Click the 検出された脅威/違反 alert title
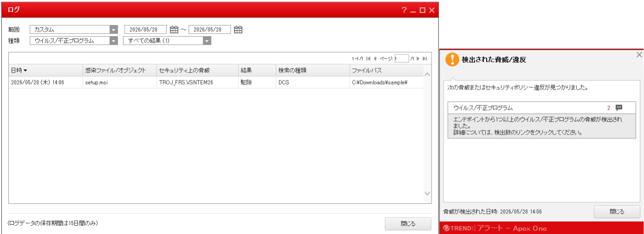 494,60
